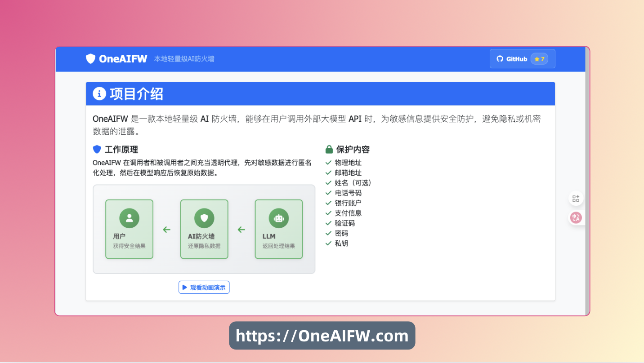Click the 项目介绍 section header bar
Screen dimensions: 644x363
[320, 94]
